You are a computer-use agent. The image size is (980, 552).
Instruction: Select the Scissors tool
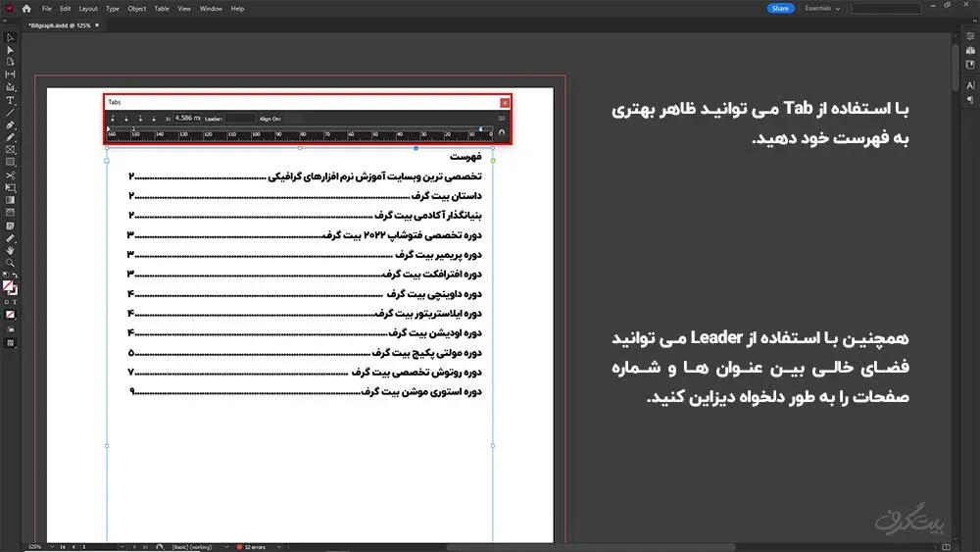pyautogui.click(x=10, y=176)
